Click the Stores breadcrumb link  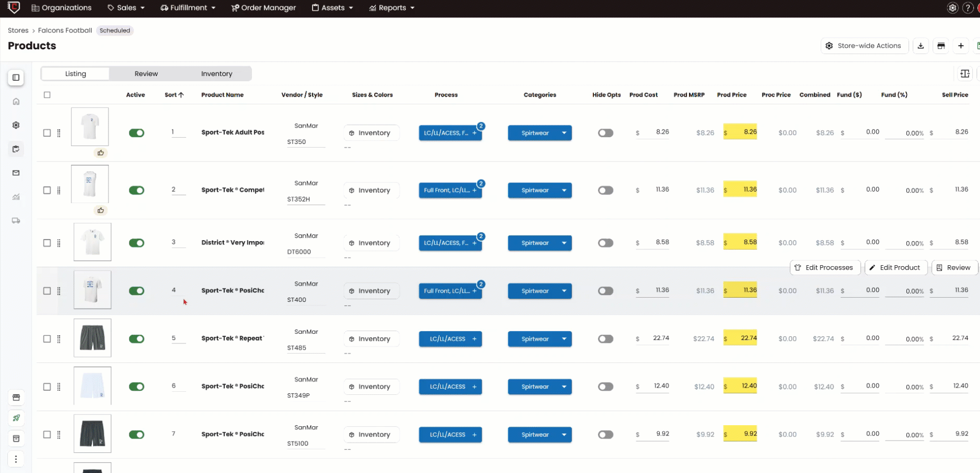[x=18, y=30]
